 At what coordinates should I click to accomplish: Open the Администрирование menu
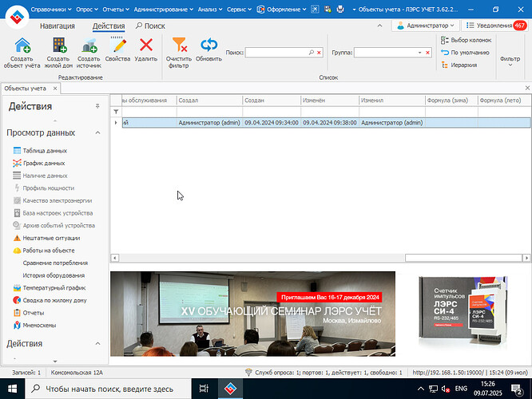coord(164,10)
